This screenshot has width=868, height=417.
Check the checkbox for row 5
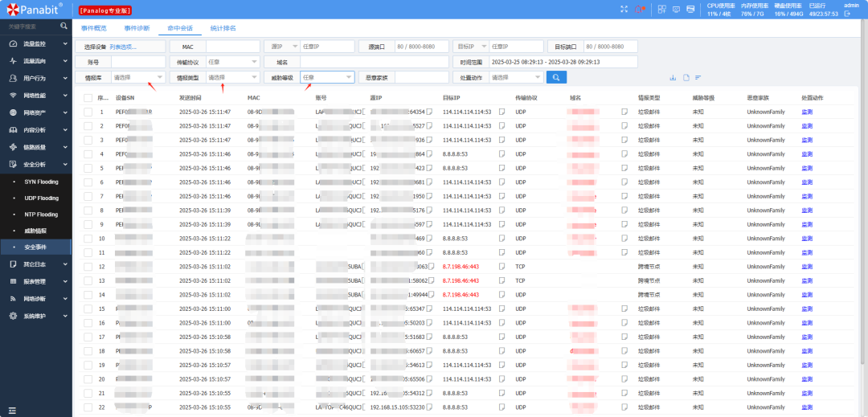tap(88, 168)
